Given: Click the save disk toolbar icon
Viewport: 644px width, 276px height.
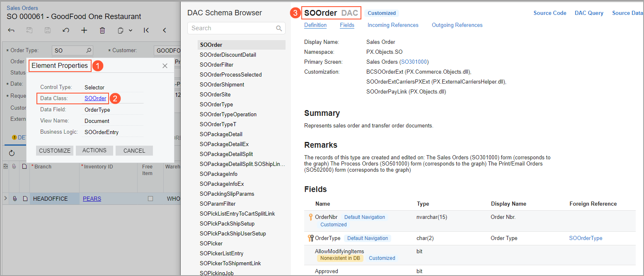Looking at the screenshot, I should pos(48,30).
